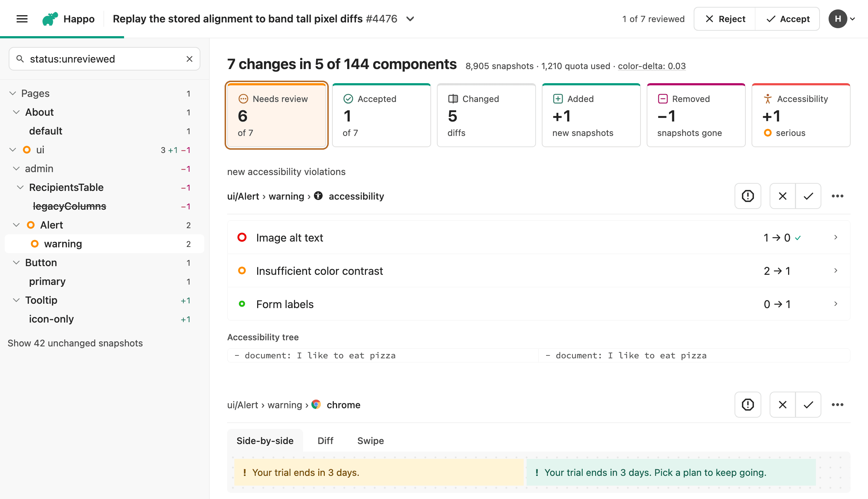Open the user avatar H menu
The height and width of the screenshot is (499, 868).
point(842,19)
